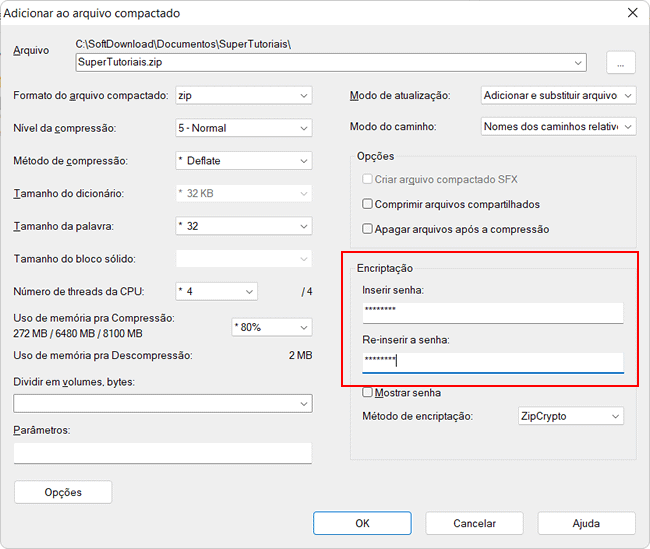Check Apagar arquivos após a compressão
Image resolution: width=650 pixels, height=549 pixels.
(x=367, y=229)
